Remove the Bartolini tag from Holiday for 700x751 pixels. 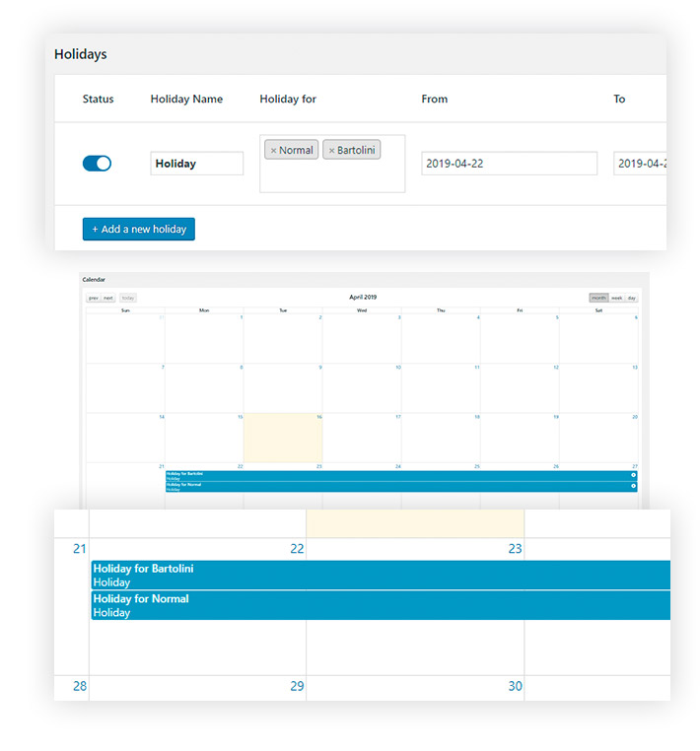[331, 151]
